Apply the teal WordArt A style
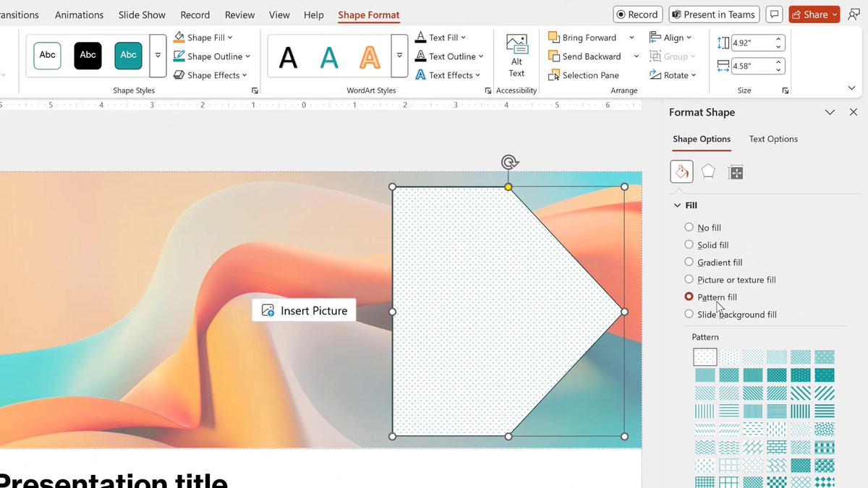 [329, 56]
